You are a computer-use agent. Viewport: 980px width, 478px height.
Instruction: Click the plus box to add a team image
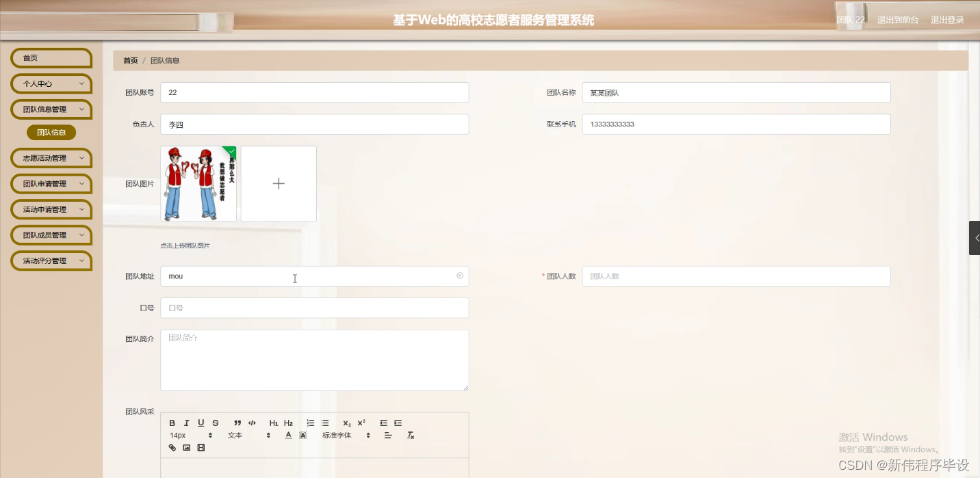click(279, 183)
